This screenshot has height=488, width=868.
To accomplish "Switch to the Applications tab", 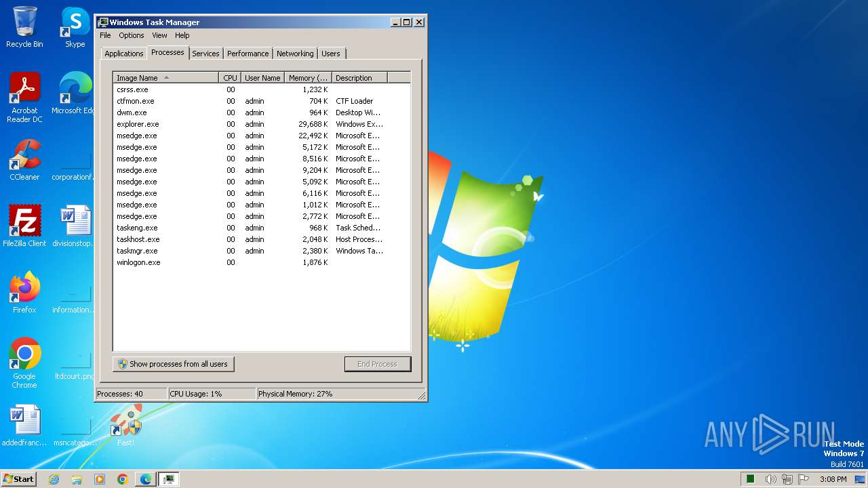I will 124,54.
